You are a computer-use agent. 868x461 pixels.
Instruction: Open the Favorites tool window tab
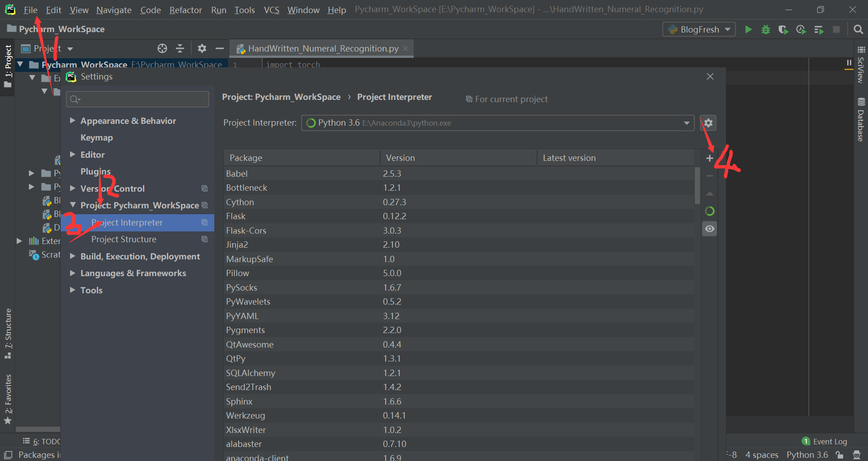coord(8,400)
